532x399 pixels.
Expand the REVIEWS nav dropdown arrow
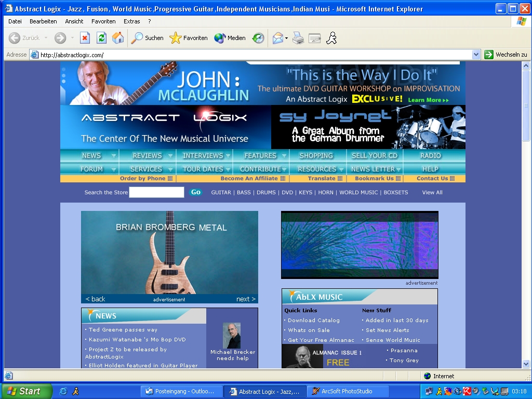tap(170, 156)
